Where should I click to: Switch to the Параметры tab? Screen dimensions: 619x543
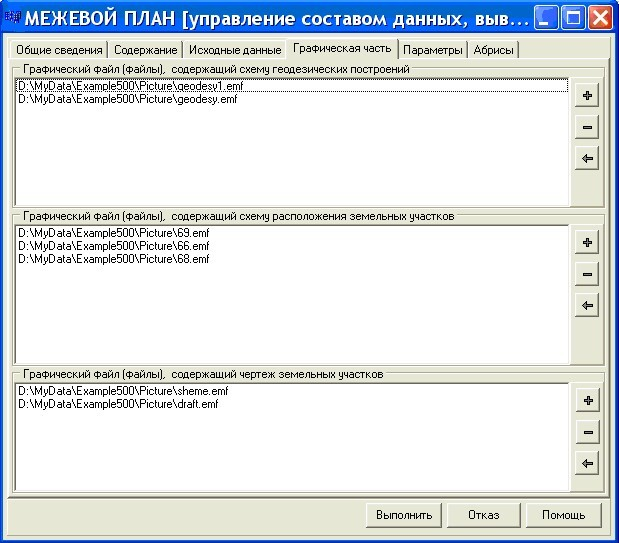[432, 50]
